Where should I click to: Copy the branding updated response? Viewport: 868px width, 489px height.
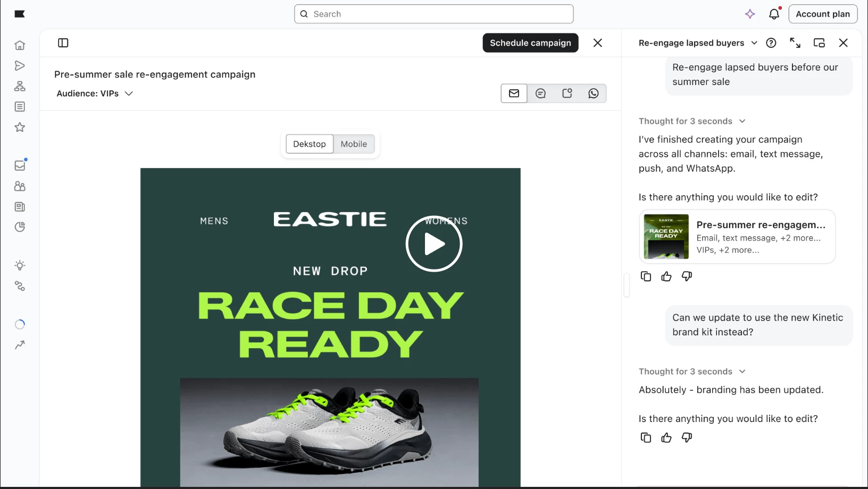pos(646,437)
